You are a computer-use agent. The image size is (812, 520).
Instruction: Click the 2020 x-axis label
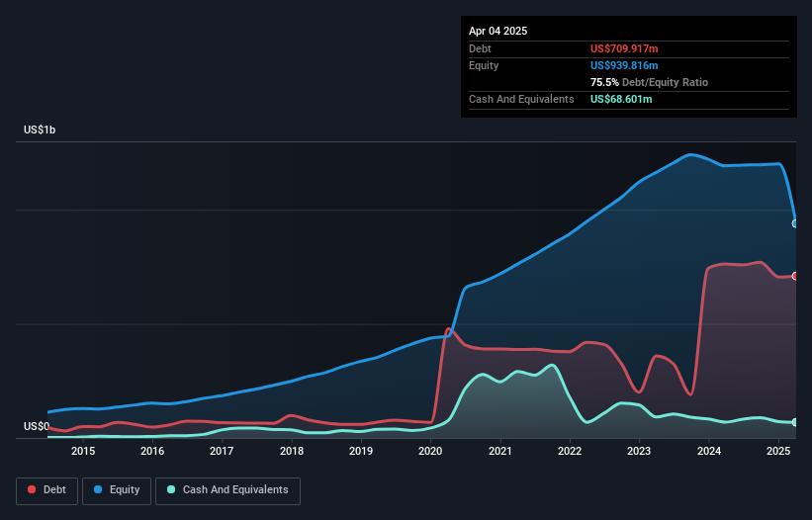tap(430, 451)
